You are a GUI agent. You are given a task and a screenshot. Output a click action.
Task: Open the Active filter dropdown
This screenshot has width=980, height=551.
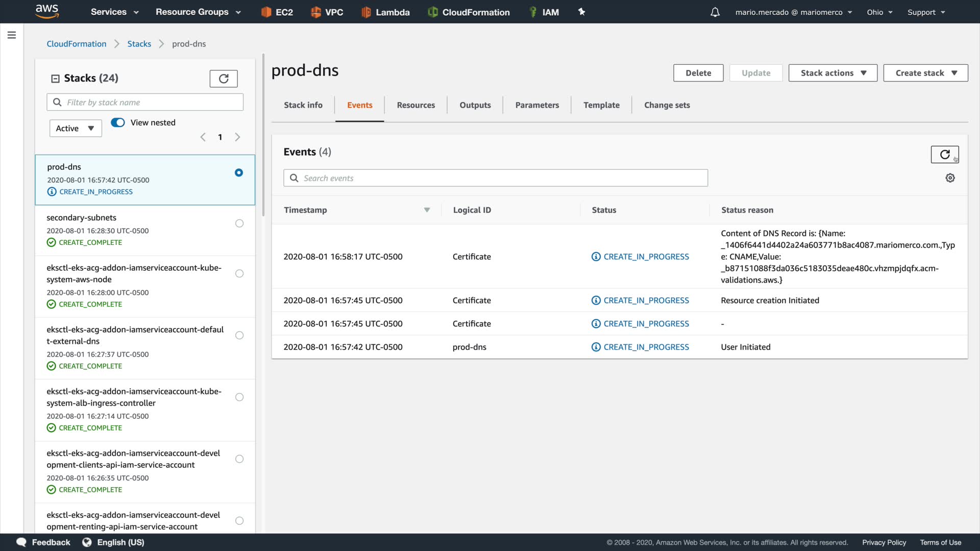[76, 129]
